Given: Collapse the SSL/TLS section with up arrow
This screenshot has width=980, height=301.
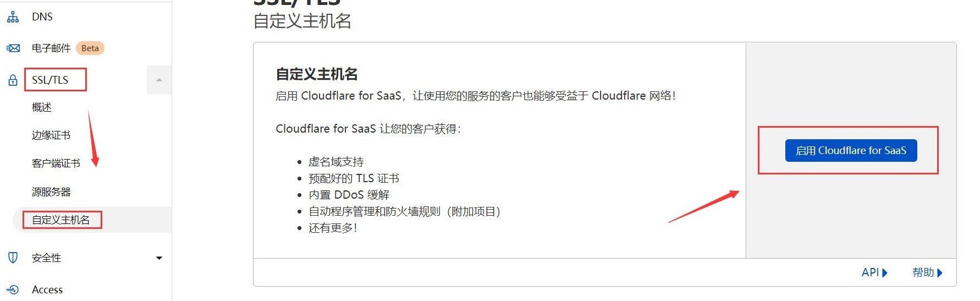Looking at the screenshot, I should 159,80.
